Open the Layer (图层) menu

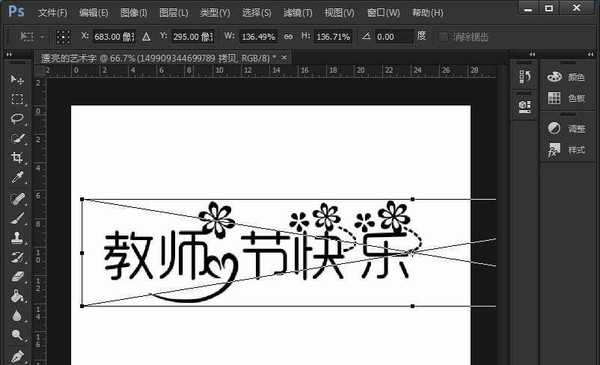click(x=174, y=13)
